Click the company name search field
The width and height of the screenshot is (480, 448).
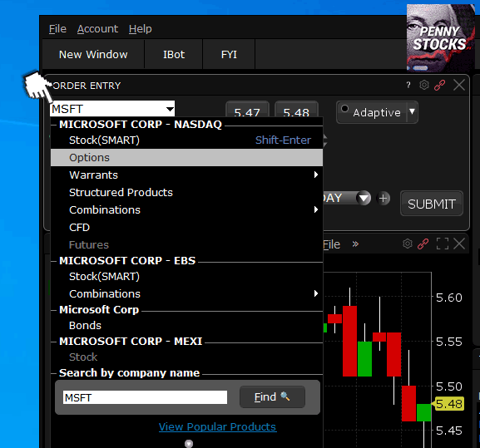(x=145, y=397)
